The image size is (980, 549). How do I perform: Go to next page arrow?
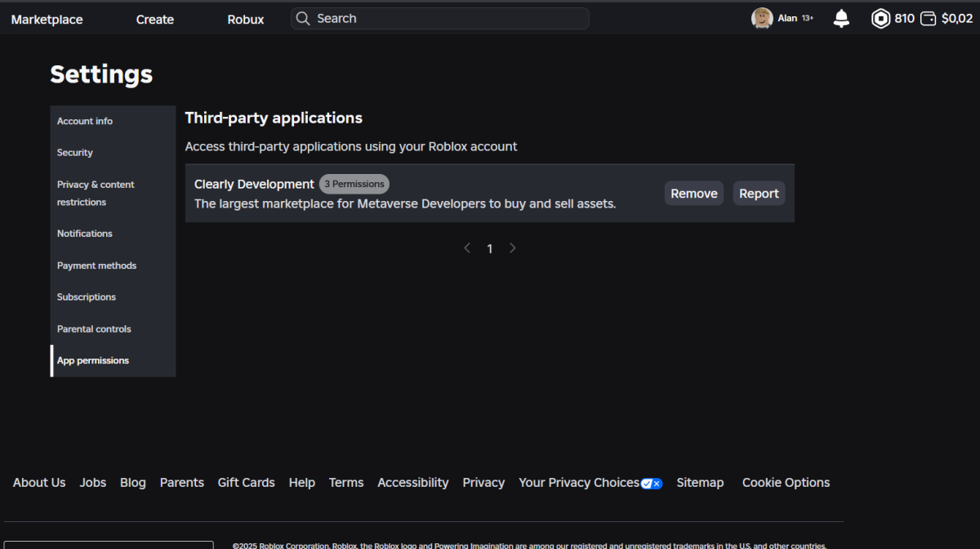[x=513, y=248]
